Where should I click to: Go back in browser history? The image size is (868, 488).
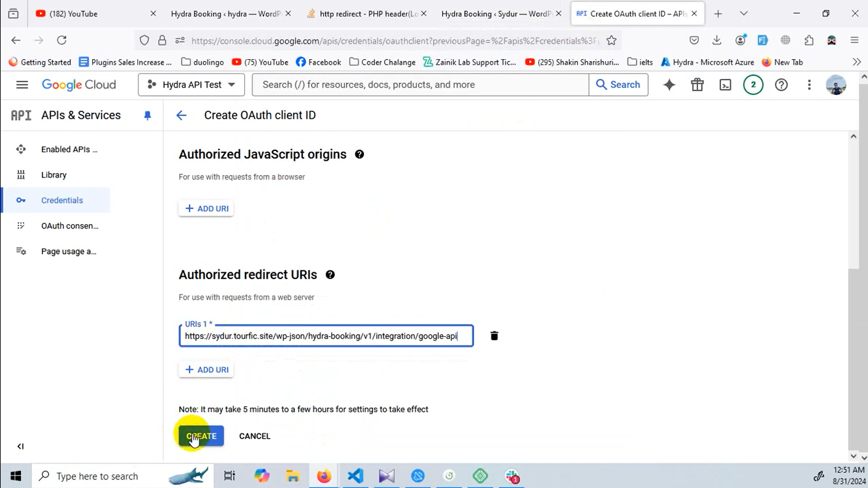coord(16,40)
